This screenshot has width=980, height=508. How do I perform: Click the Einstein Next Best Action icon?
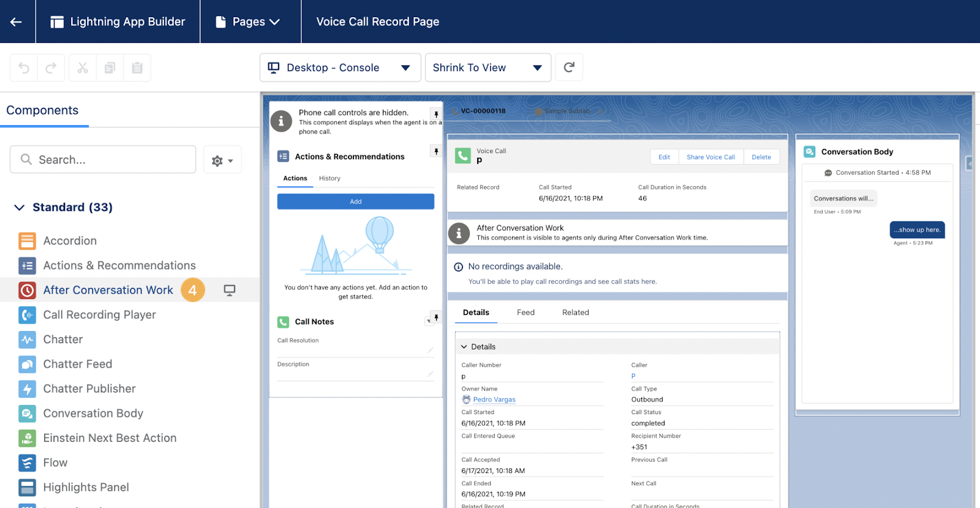[x=27, y=438]
